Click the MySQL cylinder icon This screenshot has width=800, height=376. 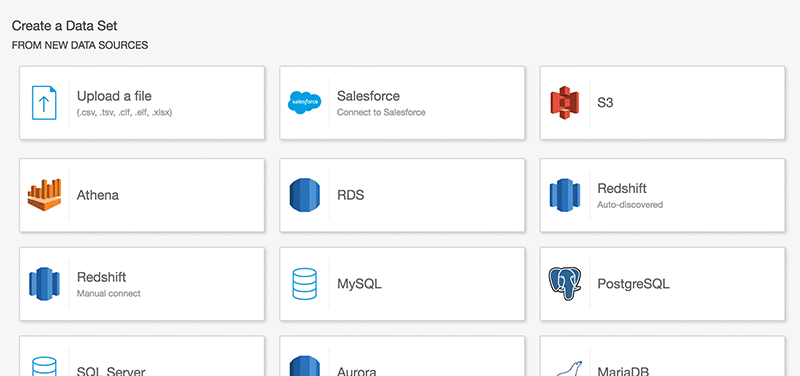305,284
